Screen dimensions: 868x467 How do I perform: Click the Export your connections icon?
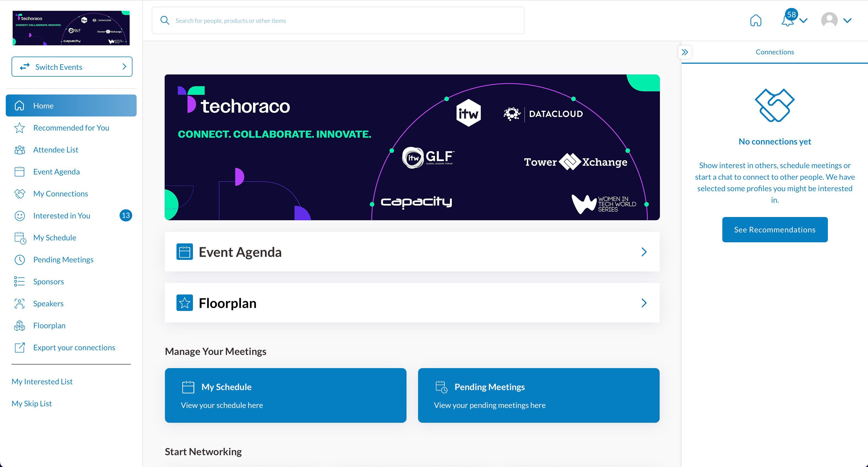20,348
